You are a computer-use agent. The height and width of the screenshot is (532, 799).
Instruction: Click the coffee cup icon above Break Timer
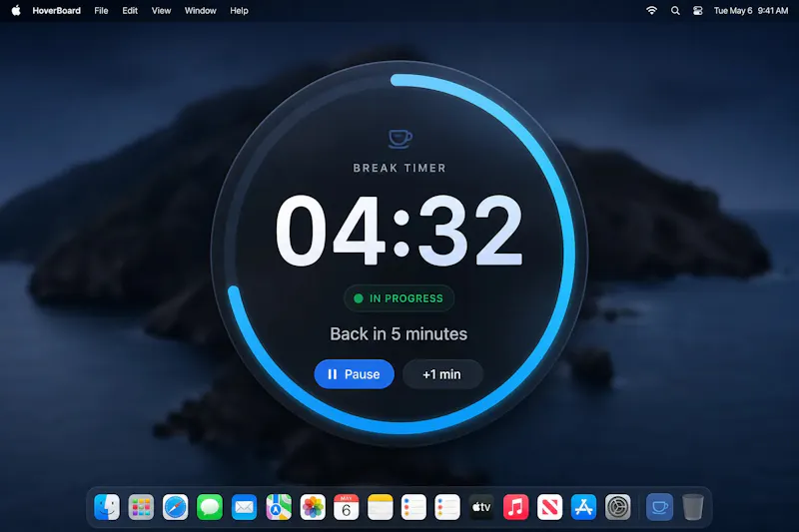[400, 139]
